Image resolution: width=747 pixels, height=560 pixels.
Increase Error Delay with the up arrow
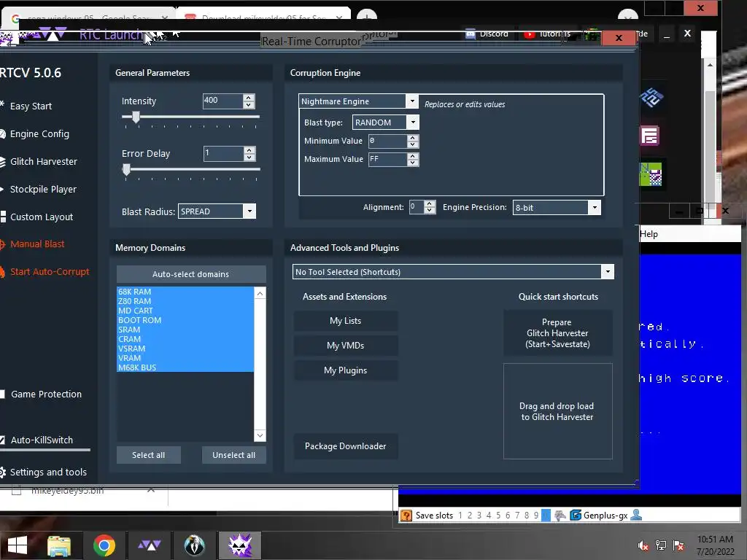click(249, 150)
